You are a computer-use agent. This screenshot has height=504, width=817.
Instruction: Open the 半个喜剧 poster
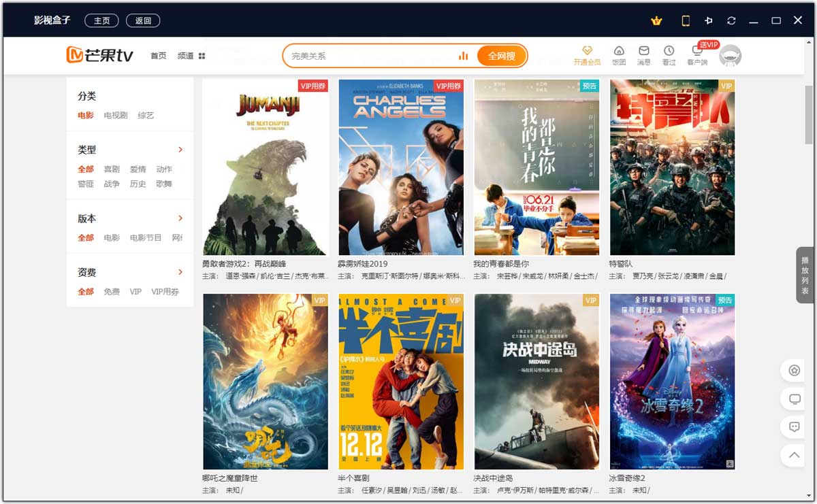(401, 382)
